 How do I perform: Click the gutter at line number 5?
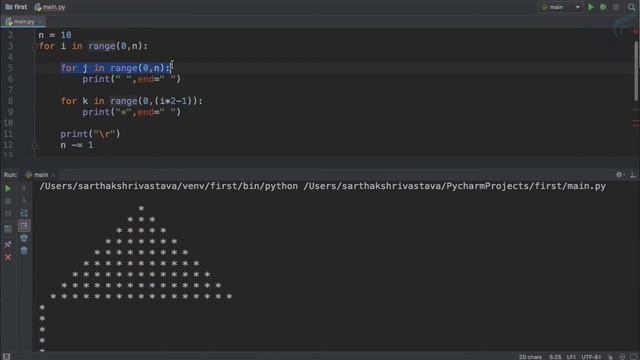point(10,68)
